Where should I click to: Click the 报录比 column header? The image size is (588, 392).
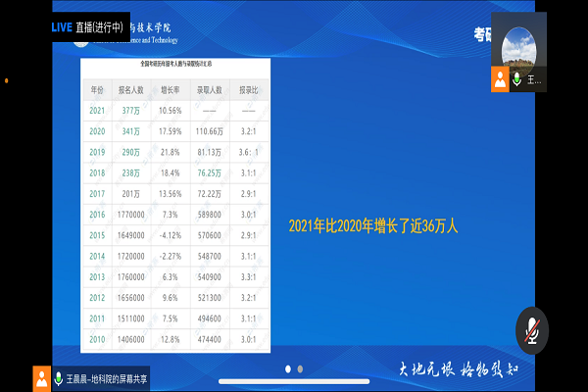pyautogui.click(x=249, y=88)
